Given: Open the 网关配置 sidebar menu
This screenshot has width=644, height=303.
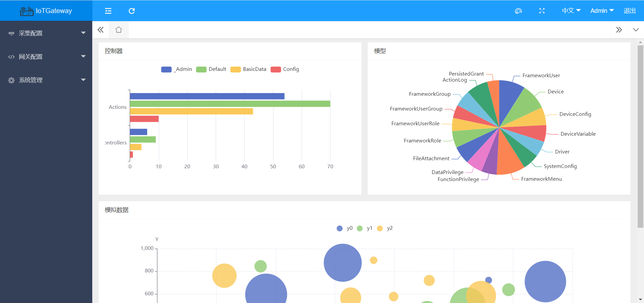Looking at the screenshot, I should pos(46,57).
